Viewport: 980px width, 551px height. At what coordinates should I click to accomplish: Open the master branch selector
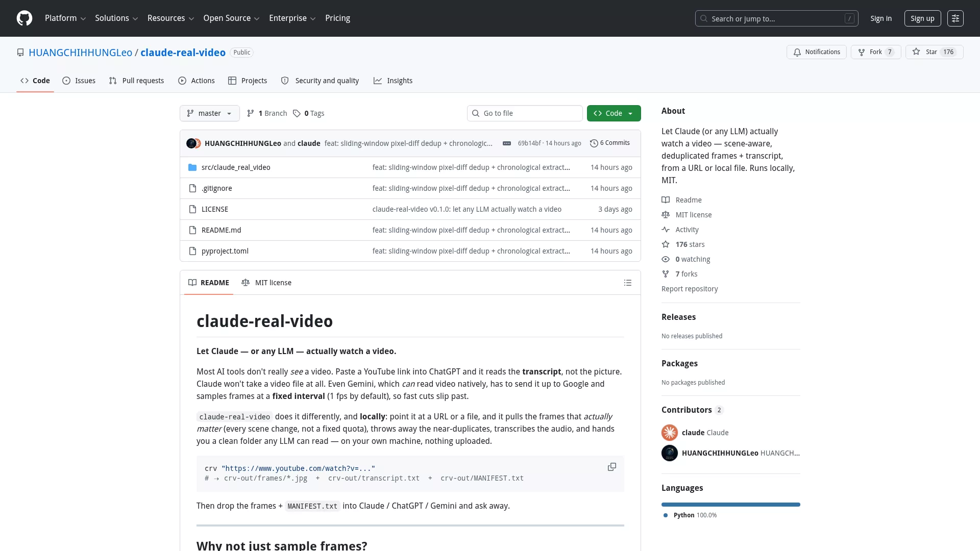[x=210, y=113]
